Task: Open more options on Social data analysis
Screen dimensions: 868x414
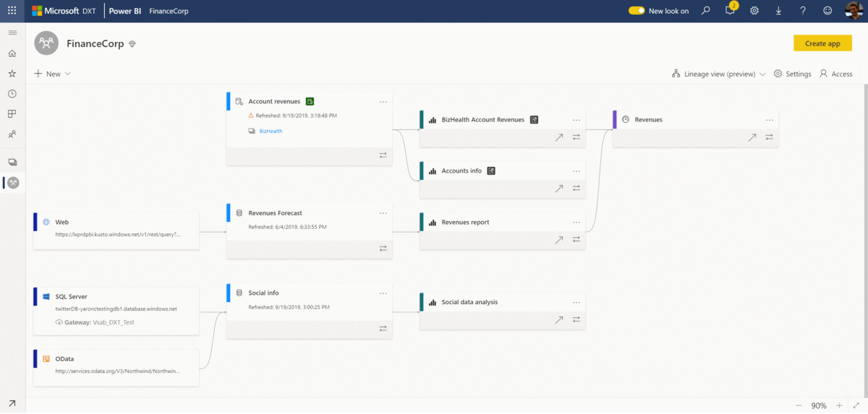Action: (x=576, y=303)
